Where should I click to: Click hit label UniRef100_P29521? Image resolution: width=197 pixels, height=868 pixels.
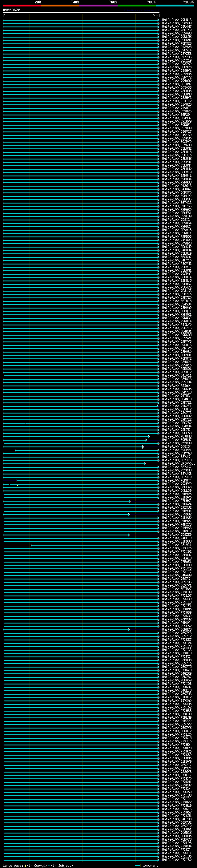177,338
